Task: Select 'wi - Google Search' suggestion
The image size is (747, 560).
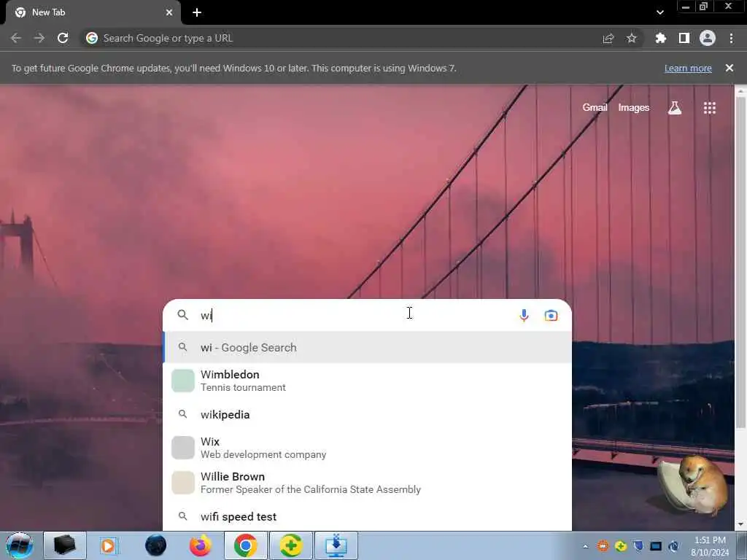Action: (367, 348)
